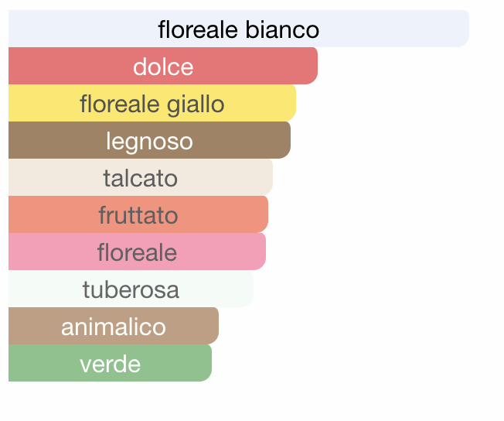Select the brown legnoso bar
This screenshot has height=421, width=504.
149,140
